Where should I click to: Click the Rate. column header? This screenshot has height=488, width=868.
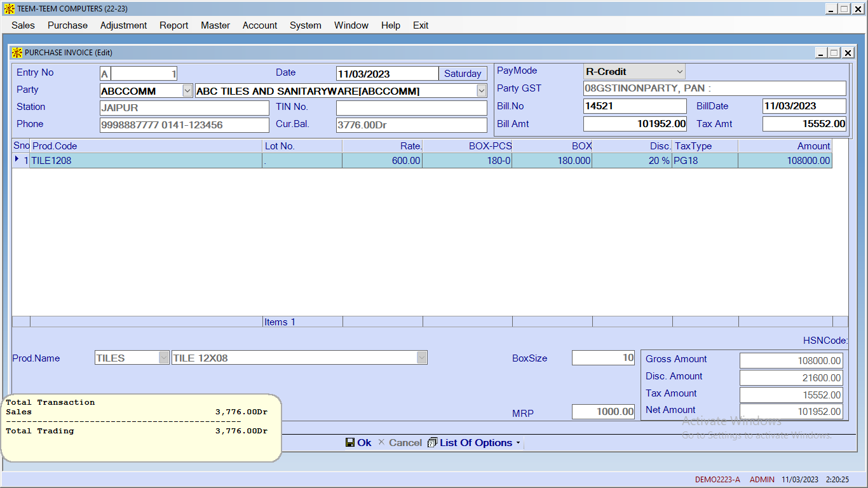pos(383,146)
